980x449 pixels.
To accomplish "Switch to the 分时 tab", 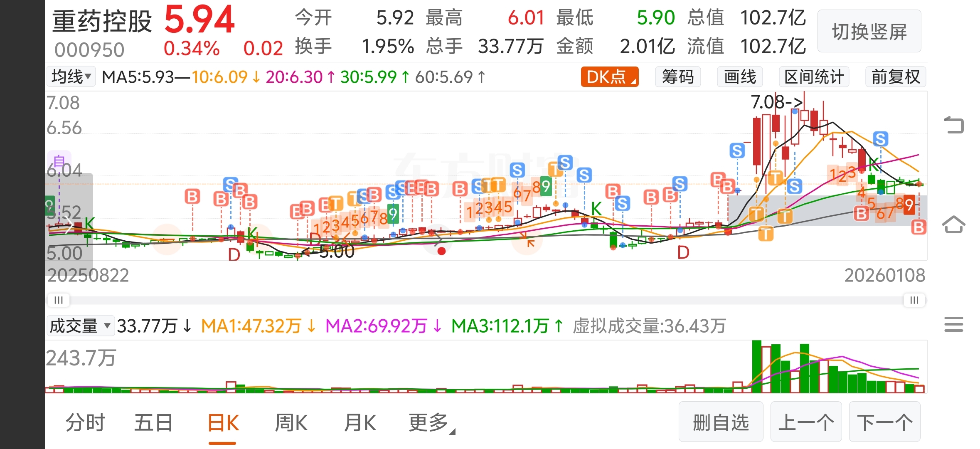I will (x=85, y=423).
